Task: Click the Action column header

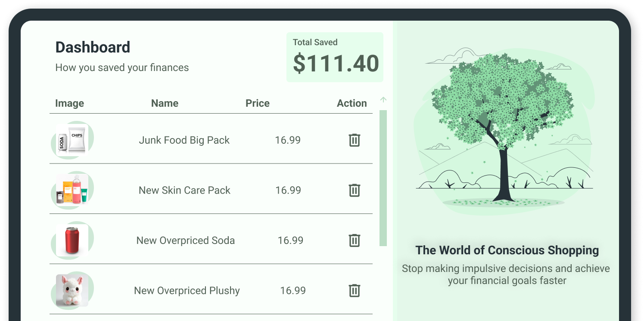Action: pyautogui.click(x=352, y=103)
